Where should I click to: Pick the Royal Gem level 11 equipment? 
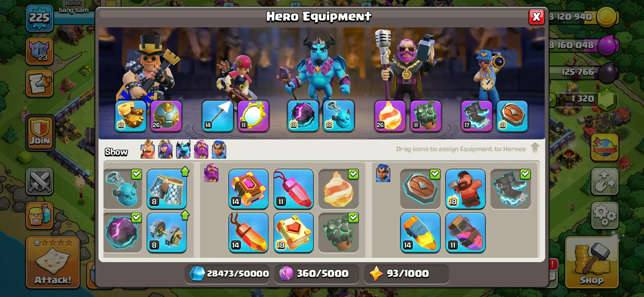pyautogui.click(x=293, y=189)
